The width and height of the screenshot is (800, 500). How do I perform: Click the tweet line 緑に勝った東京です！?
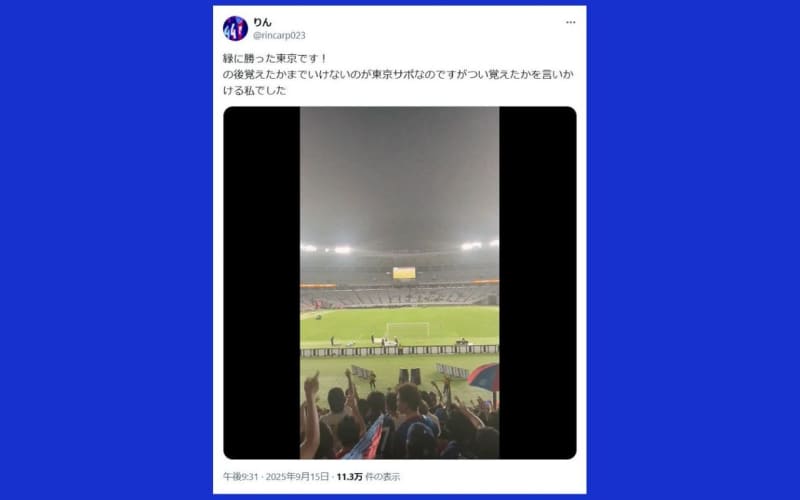click(x=275, y=59)
